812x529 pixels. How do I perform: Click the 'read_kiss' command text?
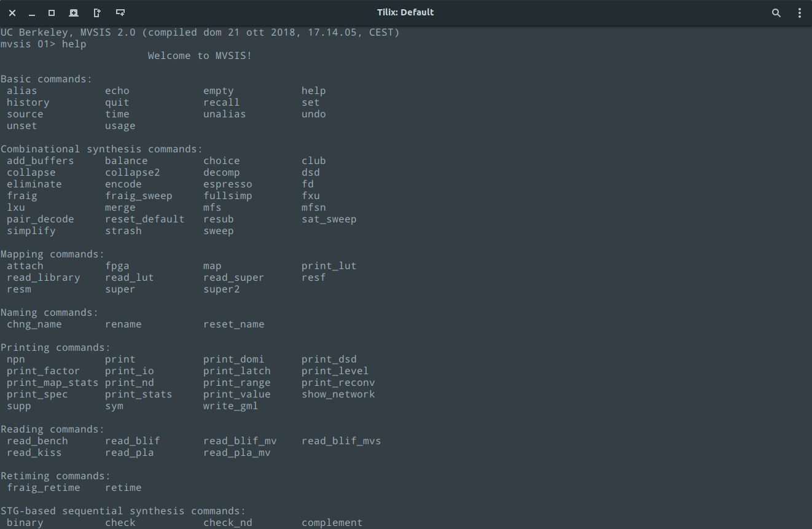click(x=34, y=453)
